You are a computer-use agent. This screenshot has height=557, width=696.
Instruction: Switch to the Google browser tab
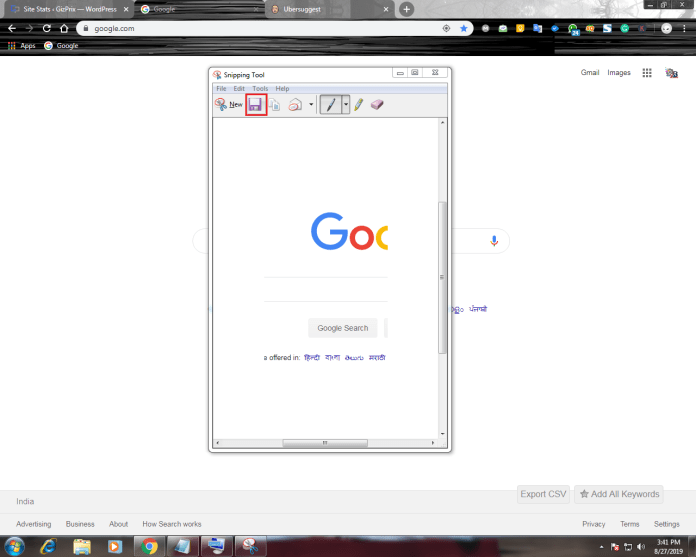(x=200, y=9)
